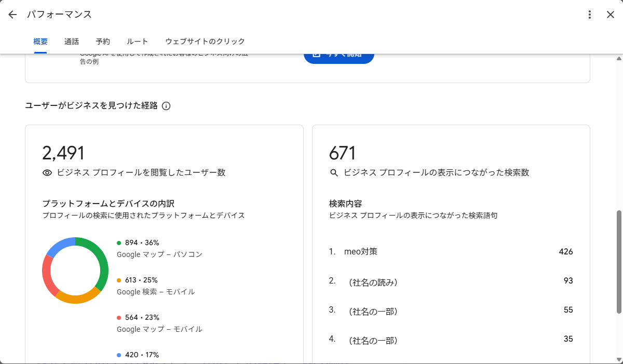This screenshot has height=364, width=623.
Task: Open the ウェブサイトのクリック tab
Action: tap(205, 42)
